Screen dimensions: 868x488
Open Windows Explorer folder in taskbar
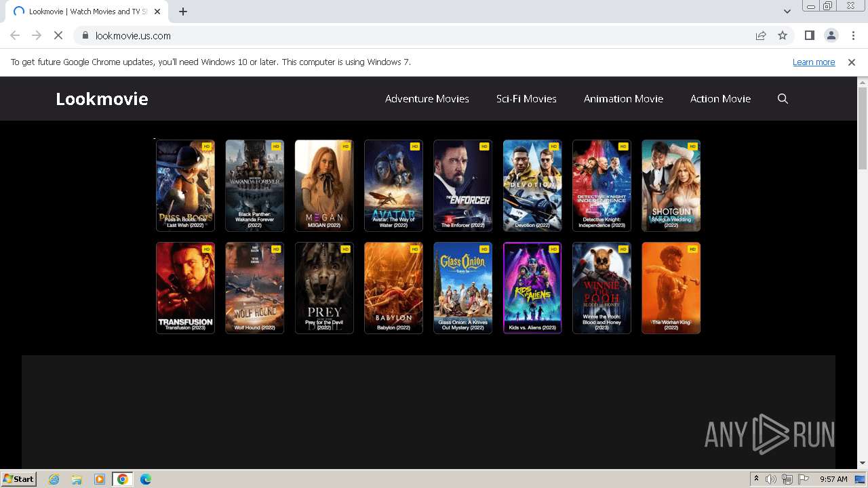pyautogui.click(x=77, y=479)
